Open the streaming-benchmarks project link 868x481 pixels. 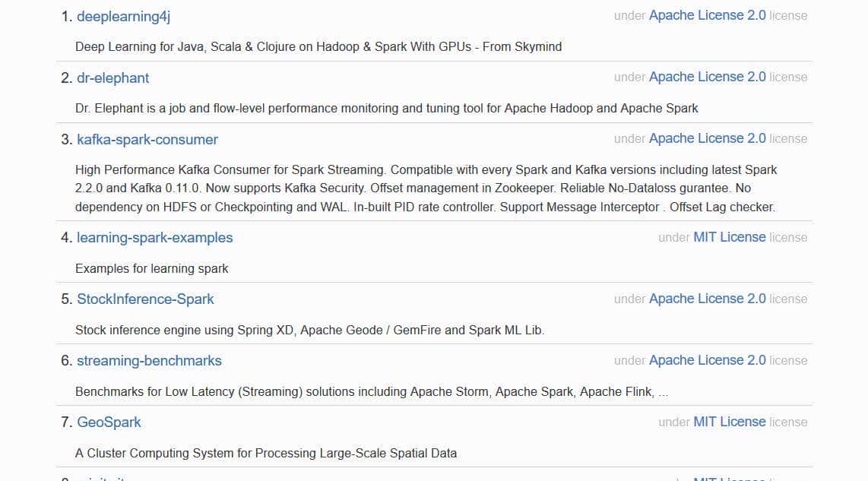[x=149, y=360]
